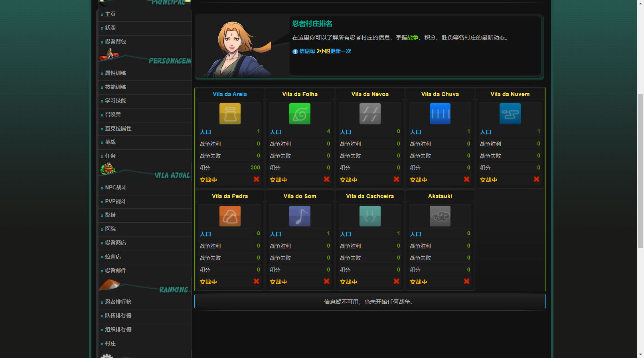The width and height of the screenshot is (644, 358).
Task: Click the Vila do Som music note emblem
Action: coord(300,216)
